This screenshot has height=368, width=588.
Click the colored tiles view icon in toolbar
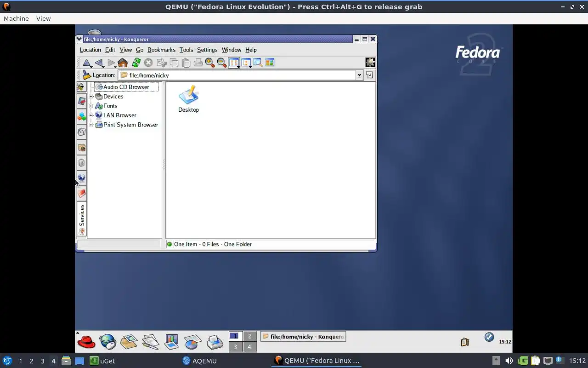point(270,63)
